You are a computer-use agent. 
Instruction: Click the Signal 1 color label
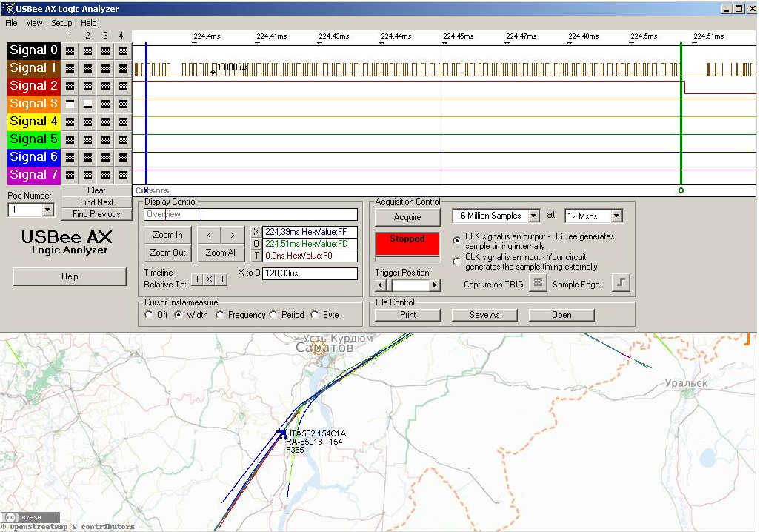(x=33, y=68)
